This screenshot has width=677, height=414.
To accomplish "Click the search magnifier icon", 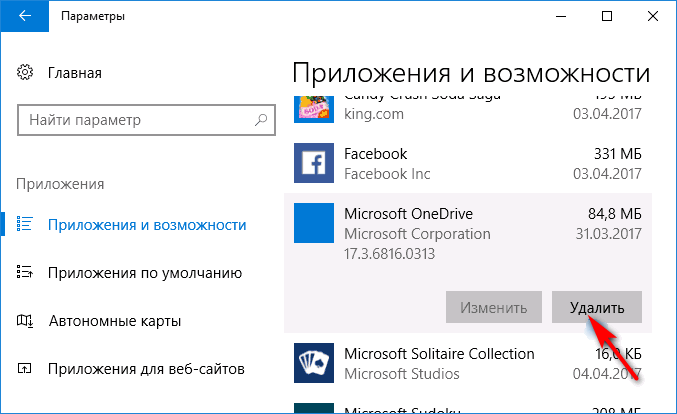I will pos(261,120).
